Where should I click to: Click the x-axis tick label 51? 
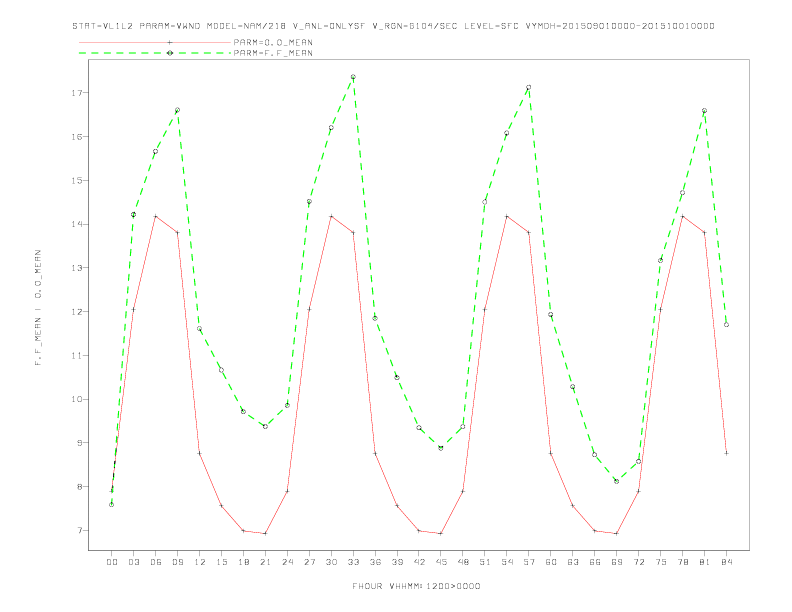(485, 562)
